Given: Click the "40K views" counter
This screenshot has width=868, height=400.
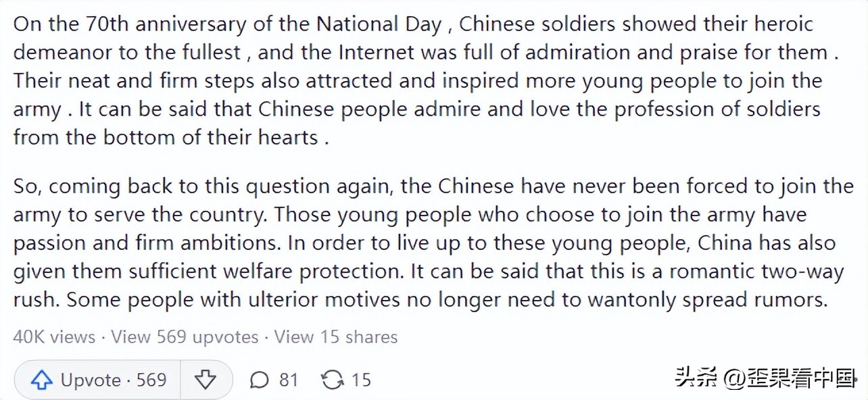Looking at the screenshot, I should [x=54, y=336].
